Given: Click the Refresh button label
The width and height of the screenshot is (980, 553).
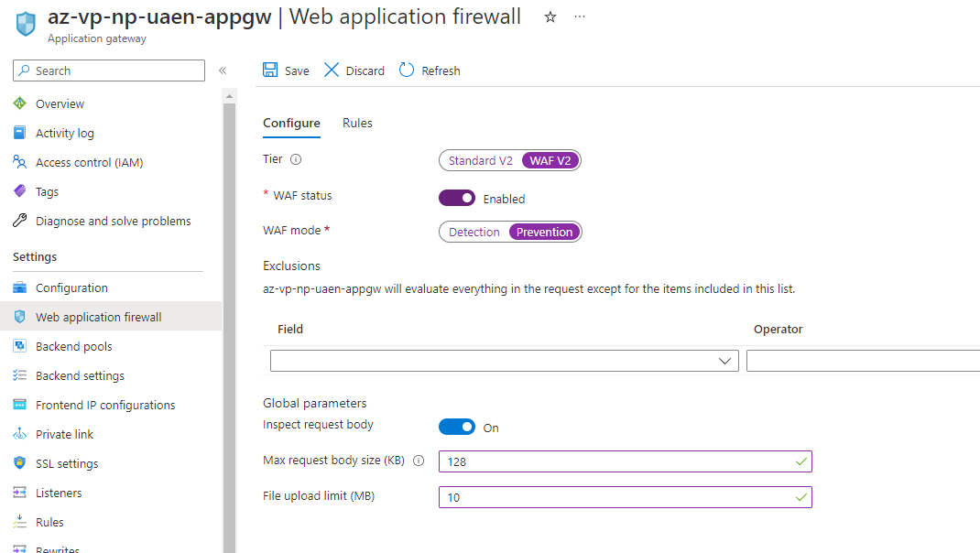Looking at the screenshot, I should pyautogui.click(x=441, y=71).
